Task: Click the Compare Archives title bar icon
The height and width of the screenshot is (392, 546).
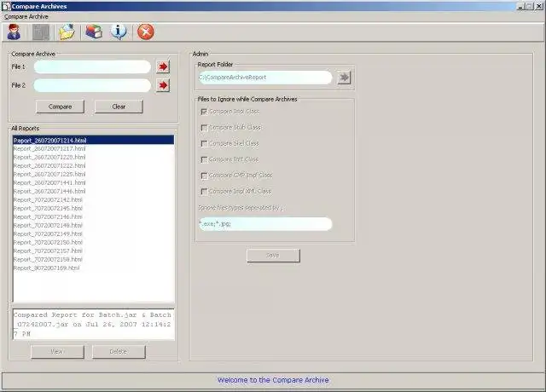Action: point(6,6)
